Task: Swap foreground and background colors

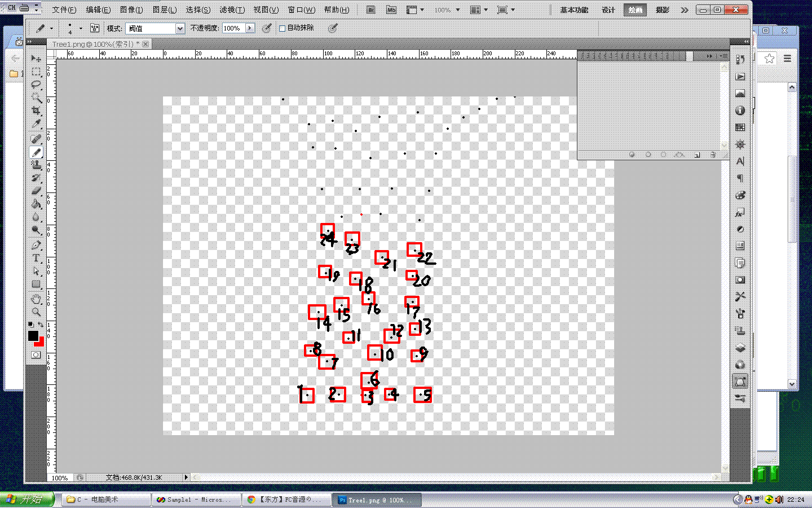Action: click(x=41, y=325)
